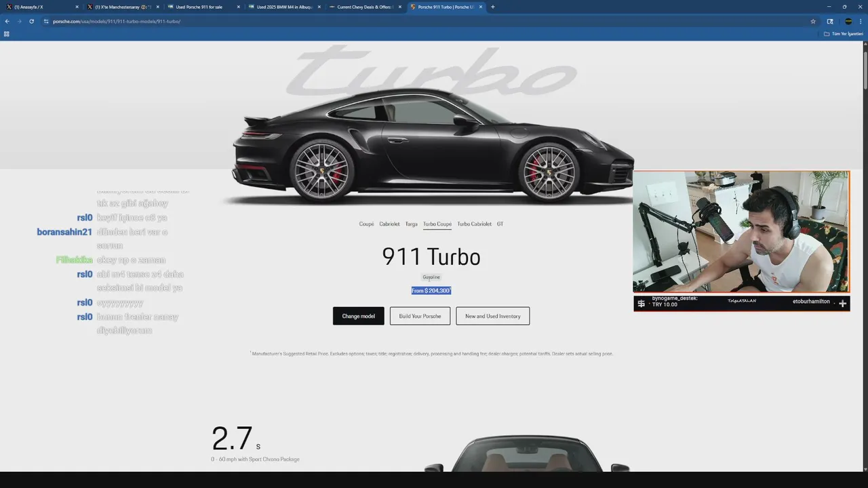The image size is (868, 488).
Task: Switch to the Current Chevy Deals & Offers tab
Action: pos(365,7)
